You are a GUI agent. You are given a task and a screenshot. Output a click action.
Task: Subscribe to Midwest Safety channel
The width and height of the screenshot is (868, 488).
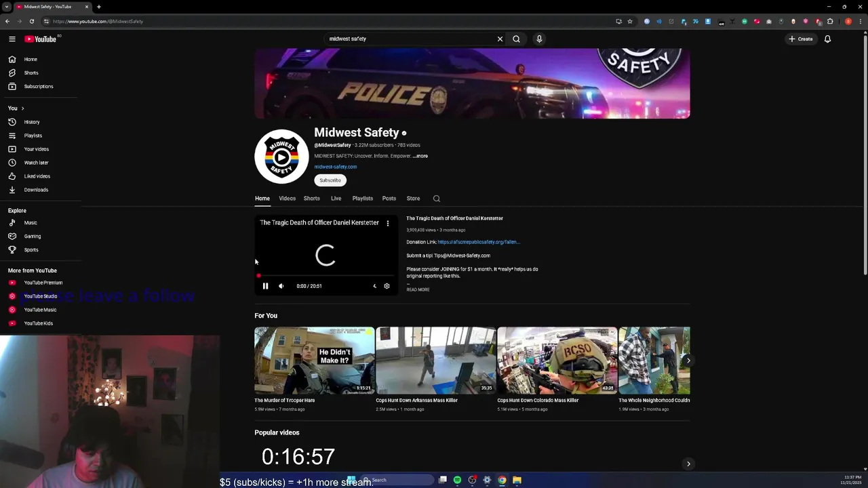pos(330,180)
